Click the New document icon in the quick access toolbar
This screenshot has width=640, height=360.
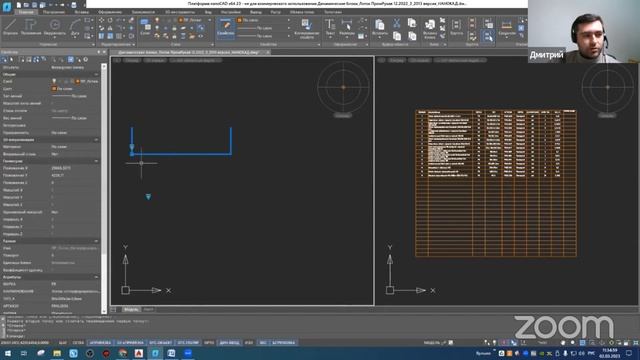click(x=19, y=5)
